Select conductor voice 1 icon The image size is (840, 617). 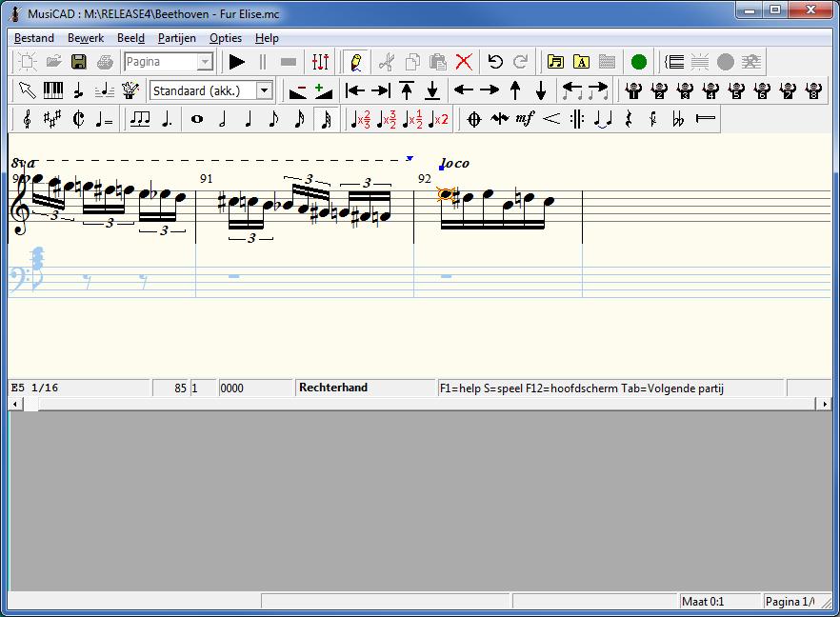[633, 90]
